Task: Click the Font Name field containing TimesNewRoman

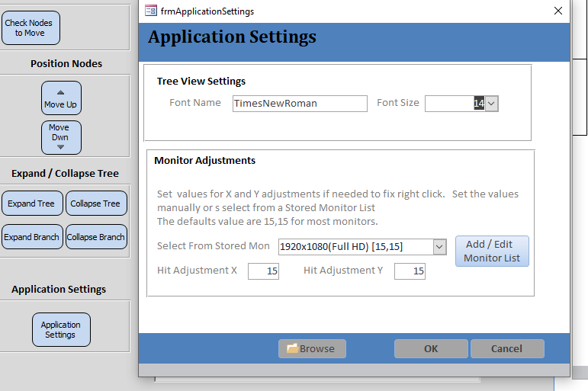Action: [x=300, y=104]
